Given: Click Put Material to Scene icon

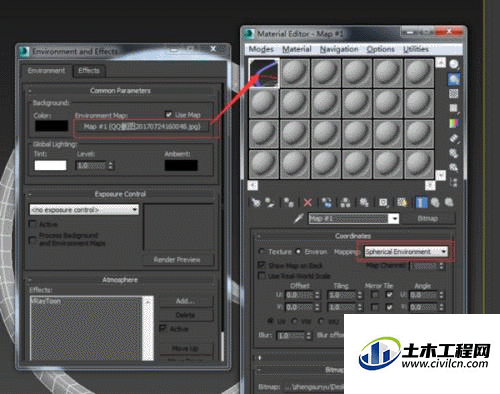Looking at the screenshot, I should click(270, 202).
